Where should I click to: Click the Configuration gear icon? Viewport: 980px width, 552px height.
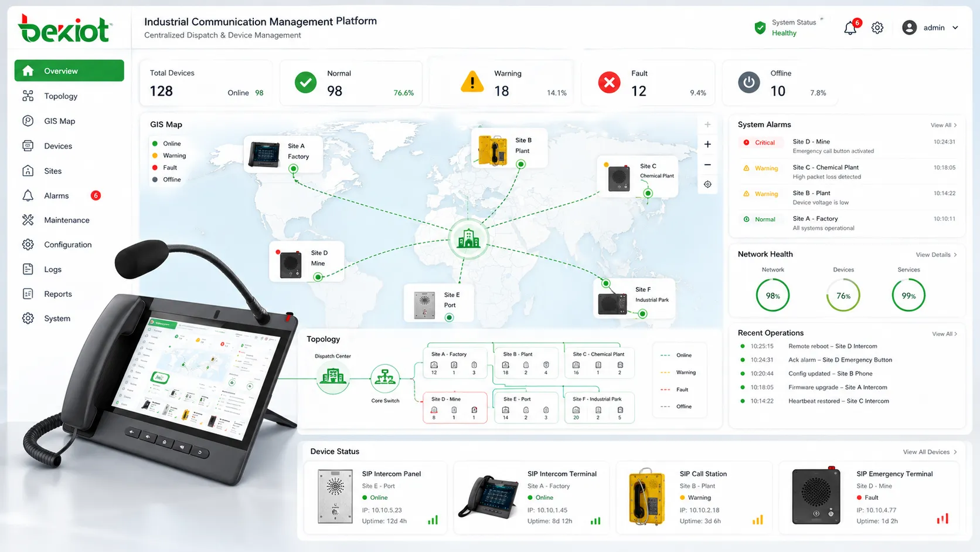click(x=28, y=245)
